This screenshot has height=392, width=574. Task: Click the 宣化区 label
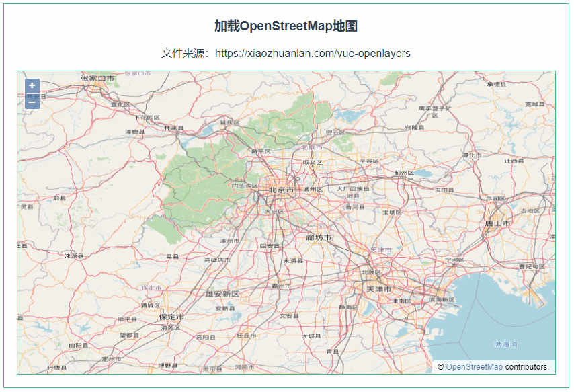click(120, 104)
